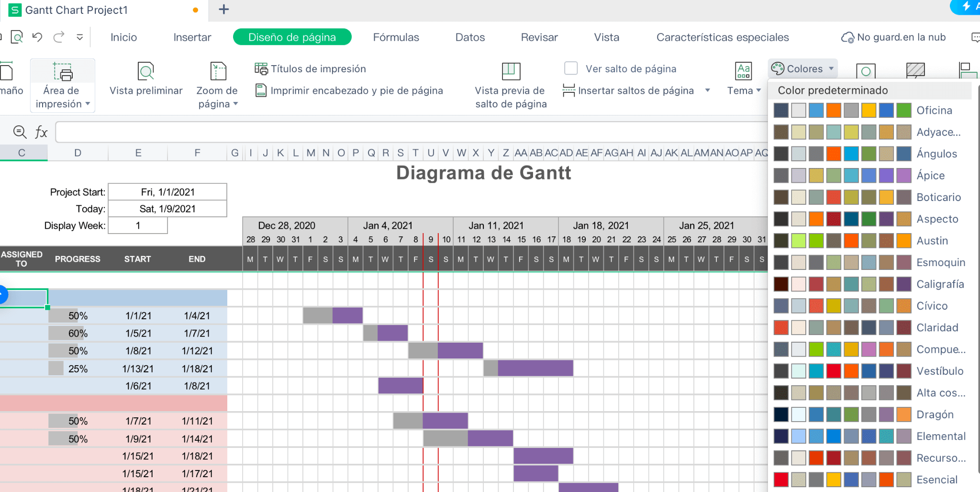Click the No guardado en la nube status
980x492 pixels.
[x=894, y=37]
